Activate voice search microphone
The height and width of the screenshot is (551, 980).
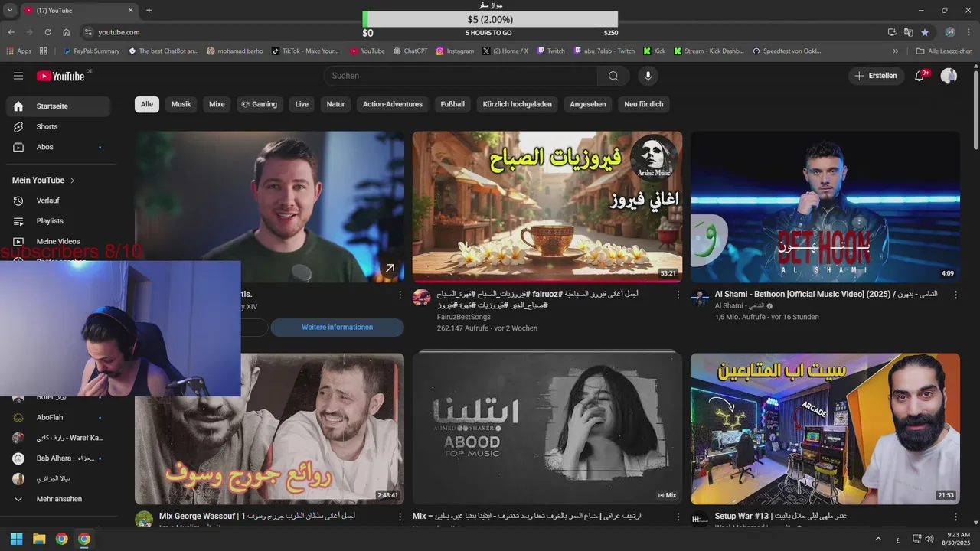point(648,76)
